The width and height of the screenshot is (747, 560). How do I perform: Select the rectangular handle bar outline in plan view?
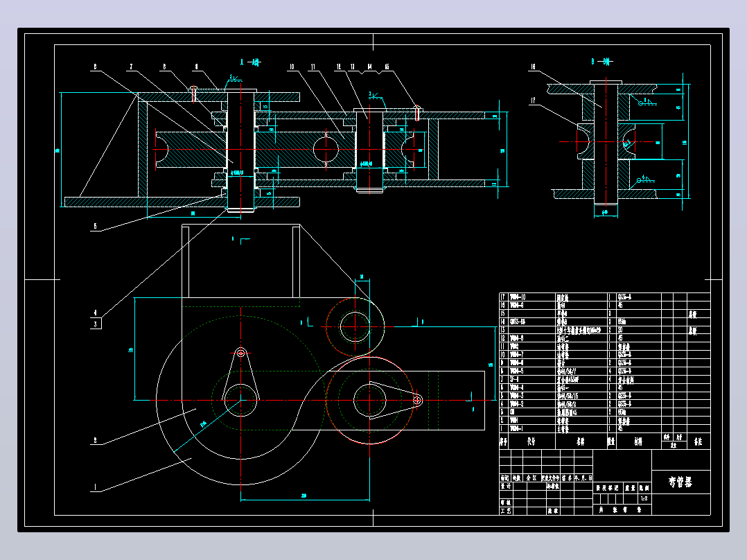[x=388, y=401]
